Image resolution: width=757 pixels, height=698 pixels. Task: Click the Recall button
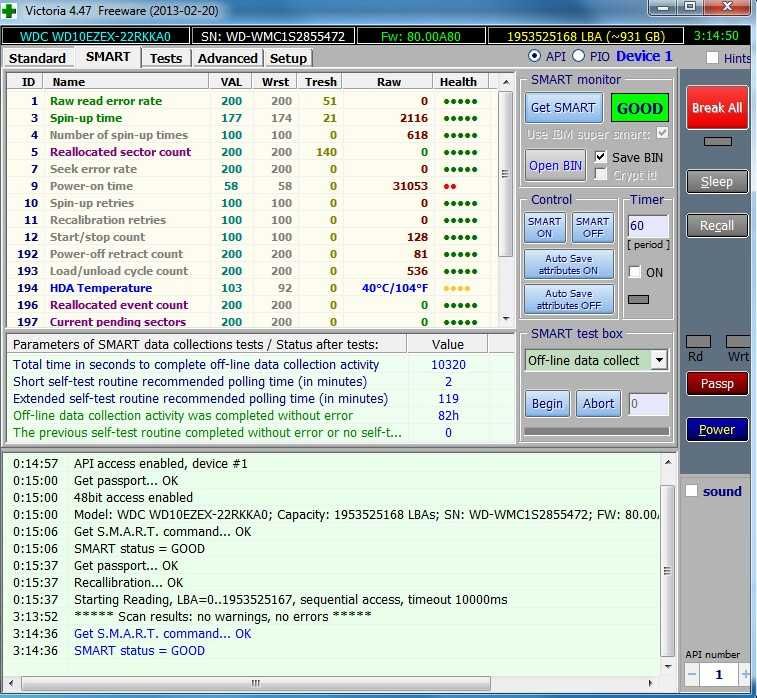click(717, 225)
